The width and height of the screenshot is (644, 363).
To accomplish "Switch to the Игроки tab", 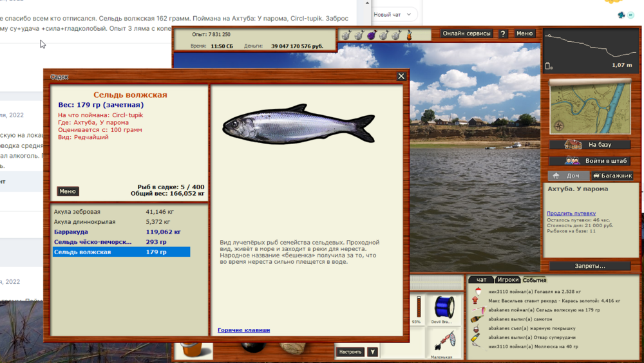I will 507,279.
